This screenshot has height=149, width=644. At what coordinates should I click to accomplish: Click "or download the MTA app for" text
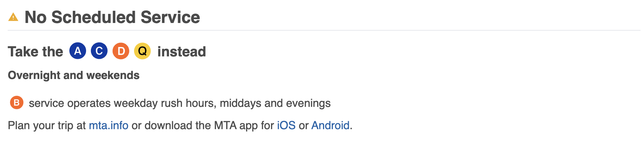[202, 125]
